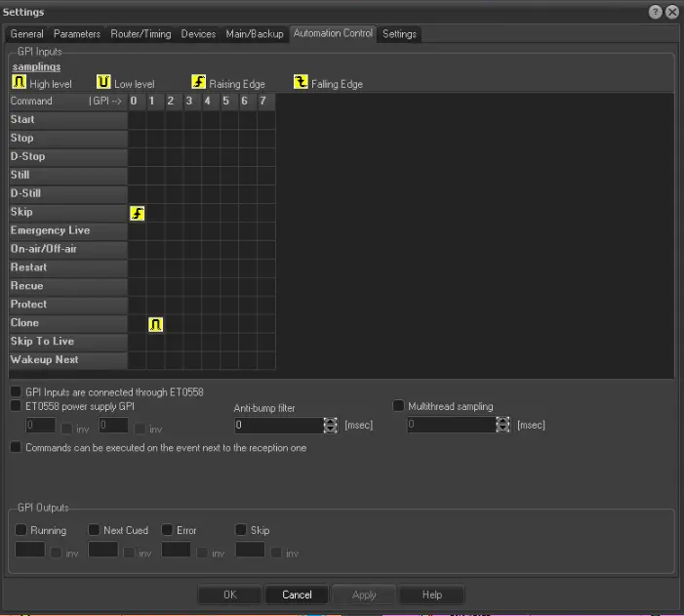
Task: Click the high level icon in Clone row
Action: [x=155, y=323]
